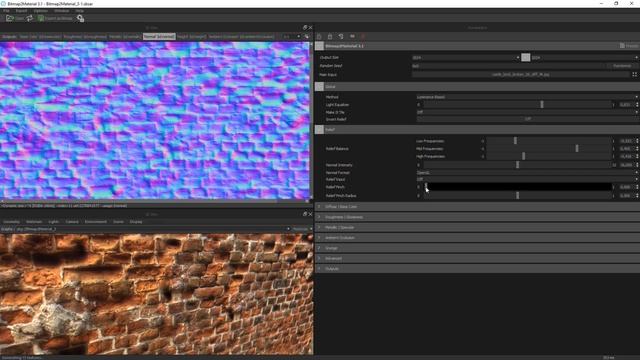Select the Normal tab in 2D view
This screenshot has width=640, height=360.
pos(159,37)
